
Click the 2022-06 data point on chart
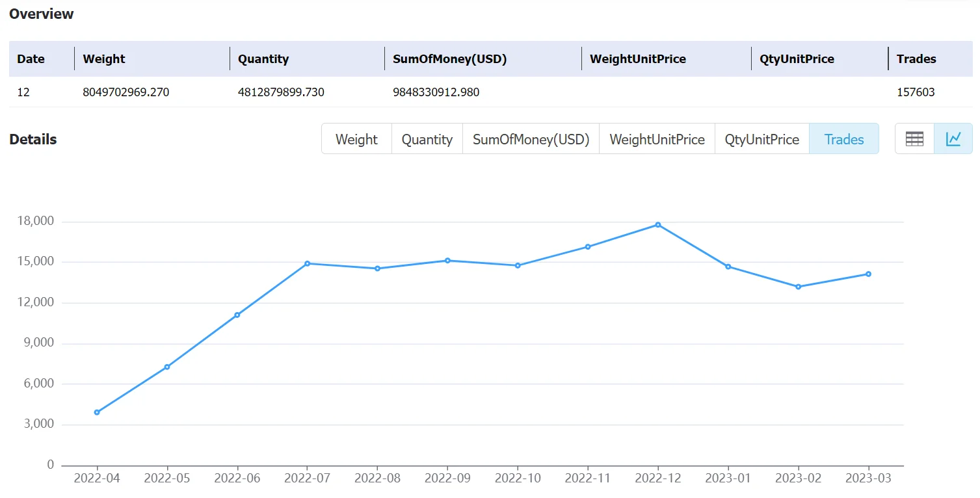[237, 315]
